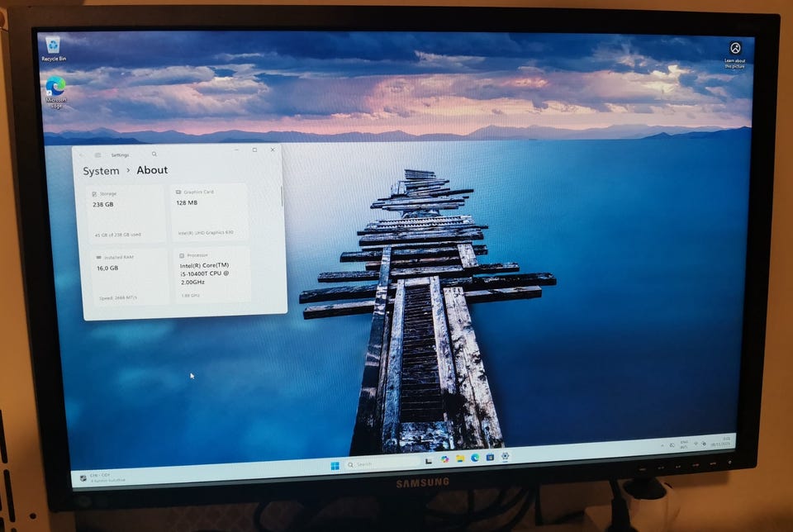Select the Processor card with Intel Core i5-10400T
The image size is (793, 532).
pyautogui.click(x=212, y=274)
